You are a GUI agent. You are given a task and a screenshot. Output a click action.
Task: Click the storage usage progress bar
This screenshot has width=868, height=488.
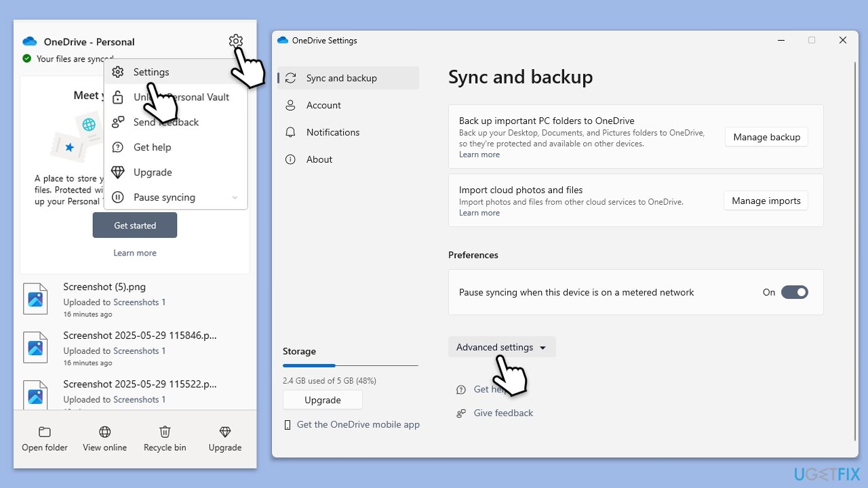350,366
